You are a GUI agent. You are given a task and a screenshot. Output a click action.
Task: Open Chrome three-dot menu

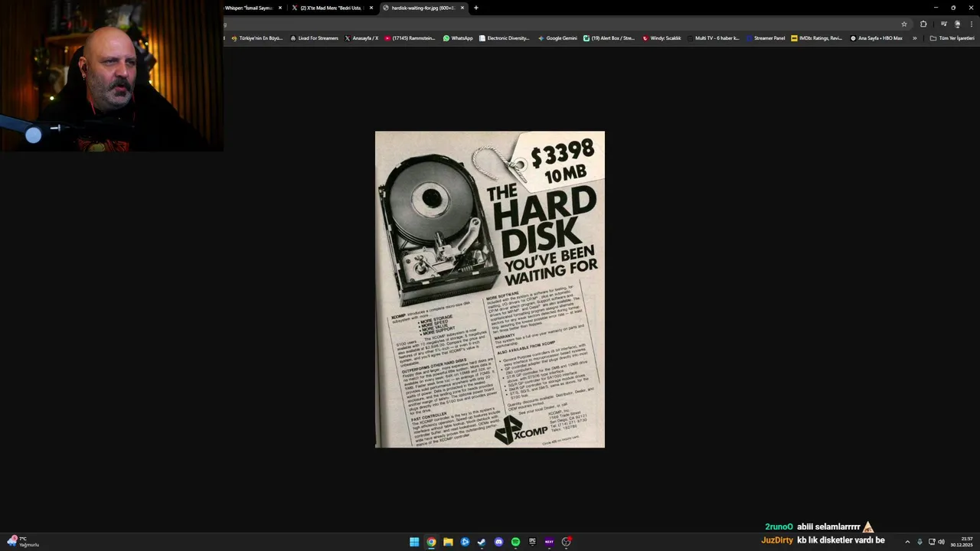click(x=971, y=24)
